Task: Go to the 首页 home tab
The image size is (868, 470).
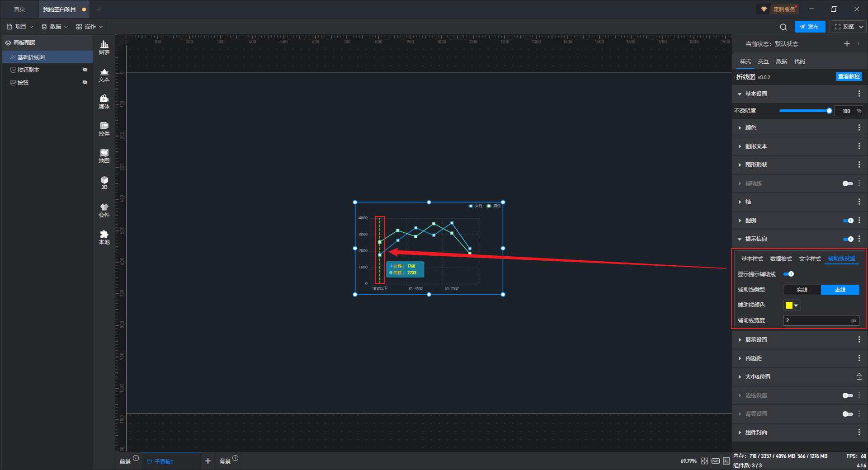Action: tap(19, 9)
